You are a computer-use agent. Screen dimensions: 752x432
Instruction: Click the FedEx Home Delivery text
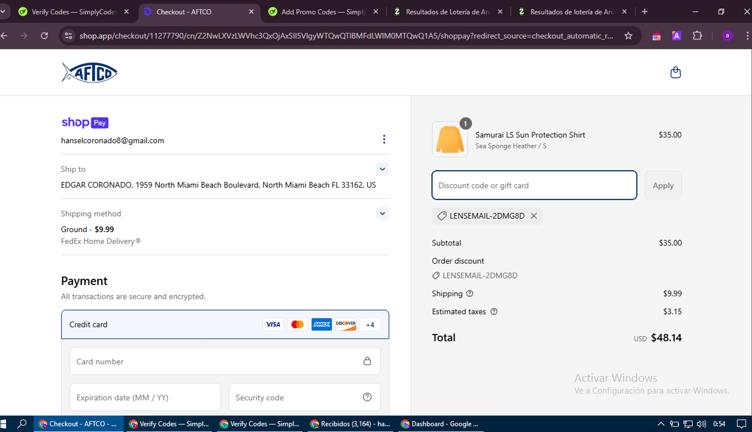pos(100,241)
